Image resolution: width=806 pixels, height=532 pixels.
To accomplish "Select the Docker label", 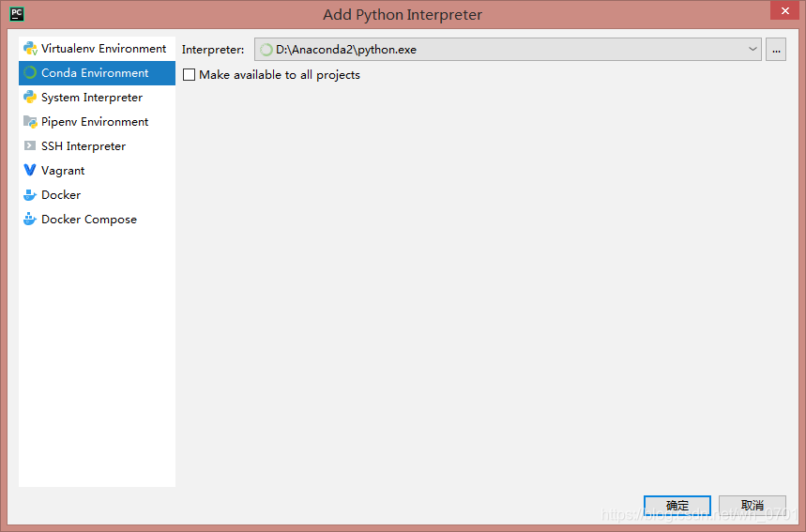I will pos(61,195).
